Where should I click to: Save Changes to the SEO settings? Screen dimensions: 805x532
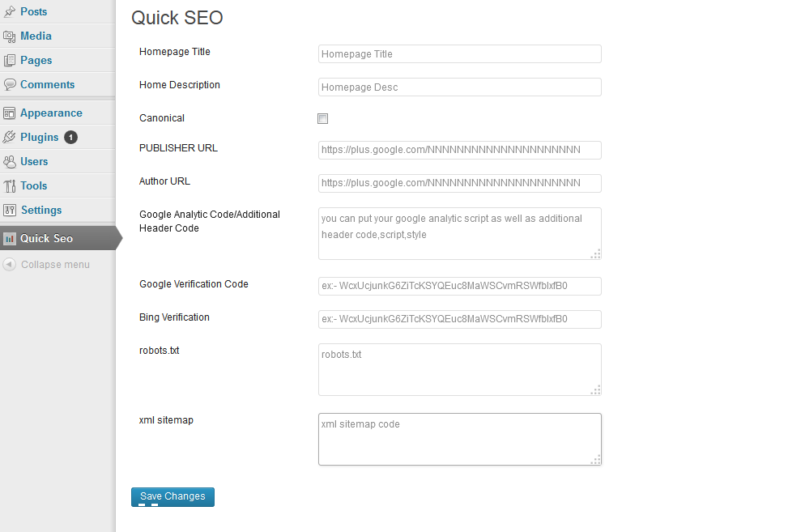tap(172, 496)
